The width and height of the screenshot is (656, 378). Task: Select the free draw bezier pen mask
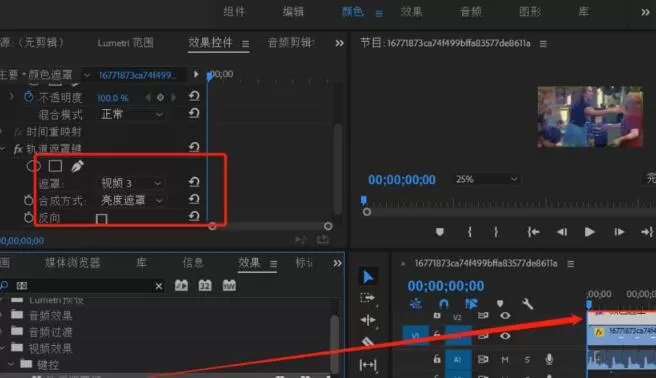77,166
